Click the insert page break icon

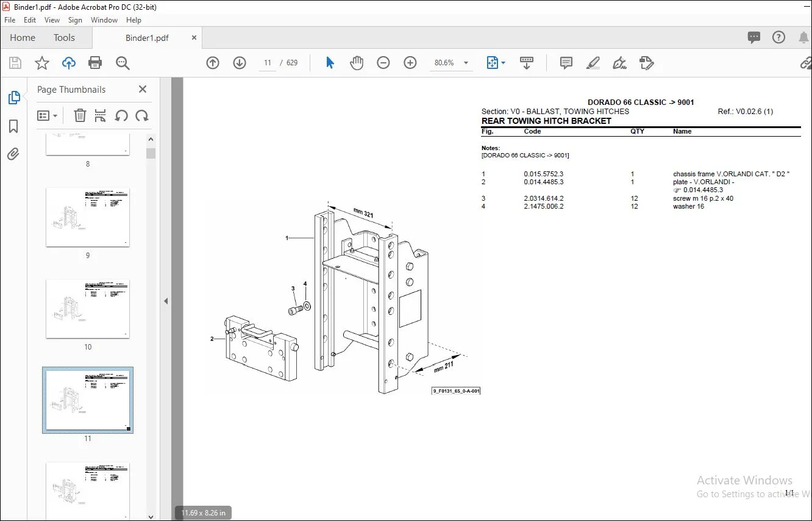pyautogui.click(x=101, y=115)
